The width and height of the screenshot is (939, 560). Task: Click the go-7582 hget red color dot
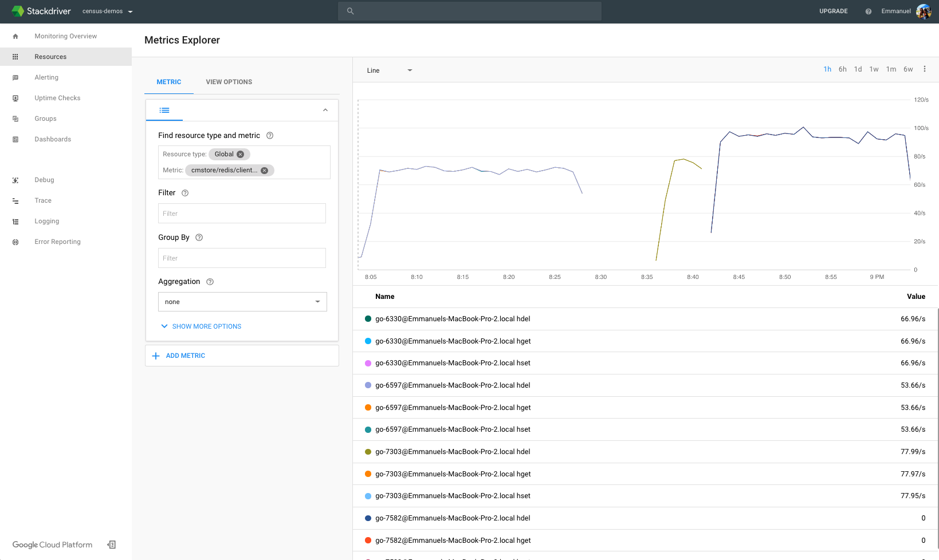[368, 541]
